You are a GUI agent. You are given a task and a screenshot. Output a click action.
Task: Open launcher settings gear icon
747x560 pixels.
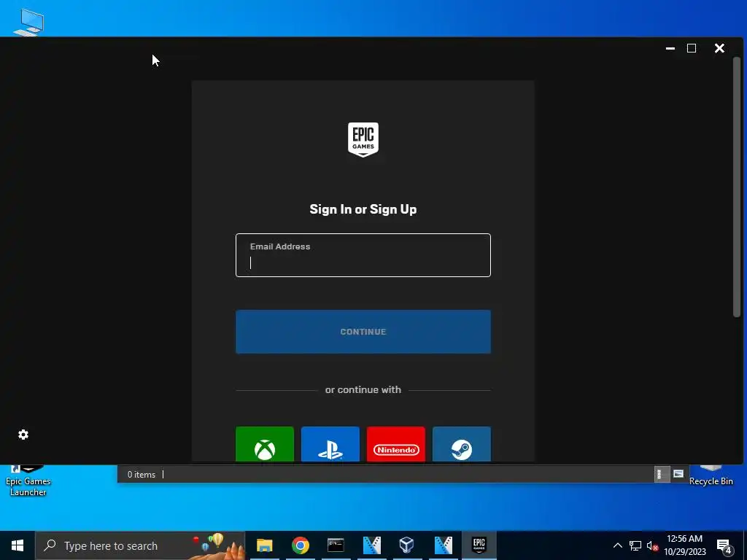point(23,435)
